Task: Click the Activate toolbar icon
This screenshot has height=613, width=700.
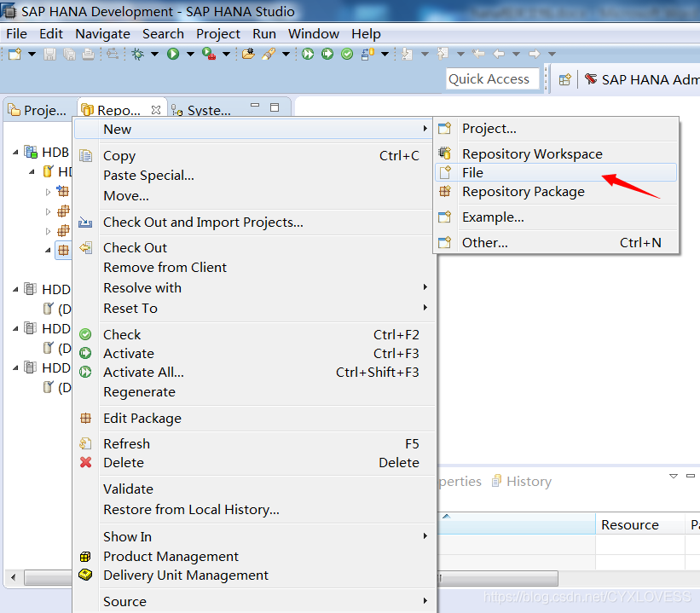Action: pos(327,54)
